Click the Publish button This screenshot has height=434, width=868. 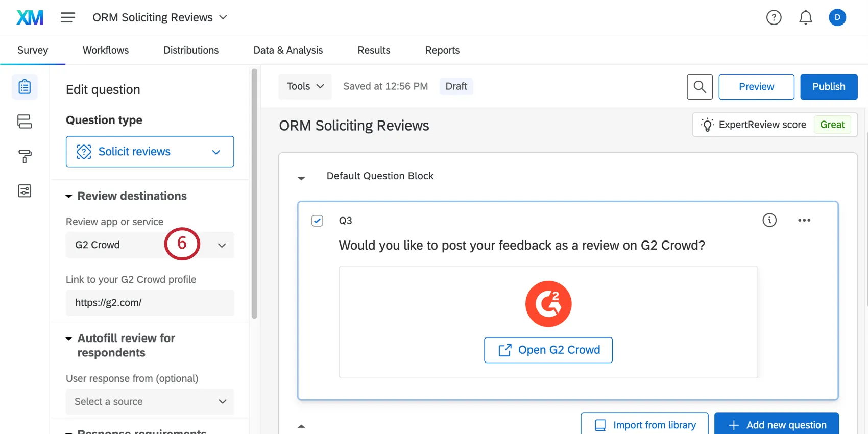click(x=829, y=87)
